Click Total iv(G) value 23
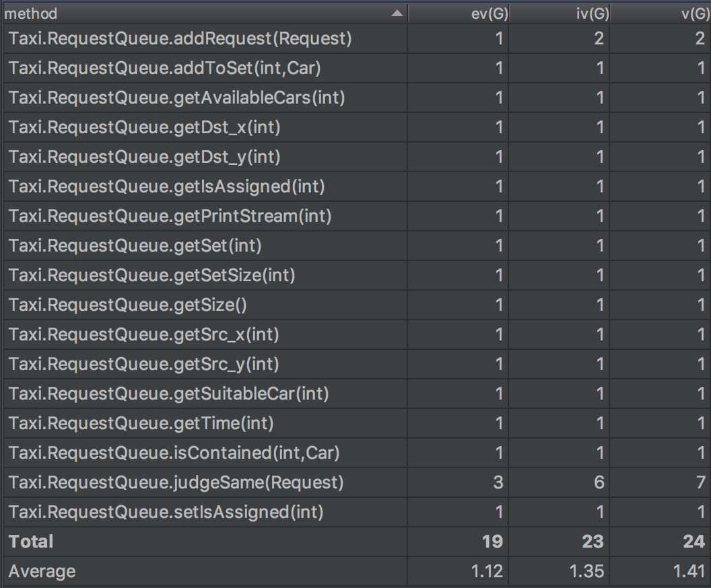This screenshot has height=588, width=711. click(x=593, y=542)
